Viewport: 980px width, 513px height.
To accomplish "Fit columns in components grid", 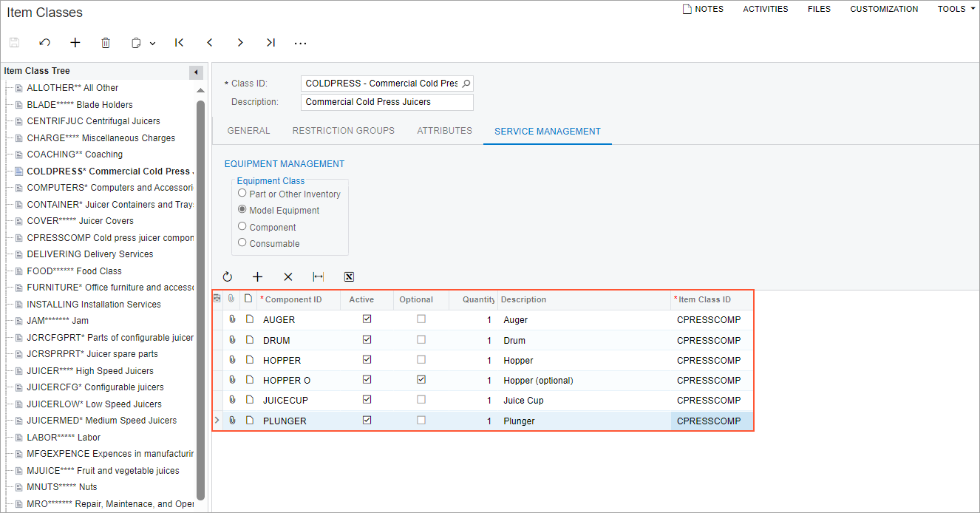I will [x=319, y=277].
